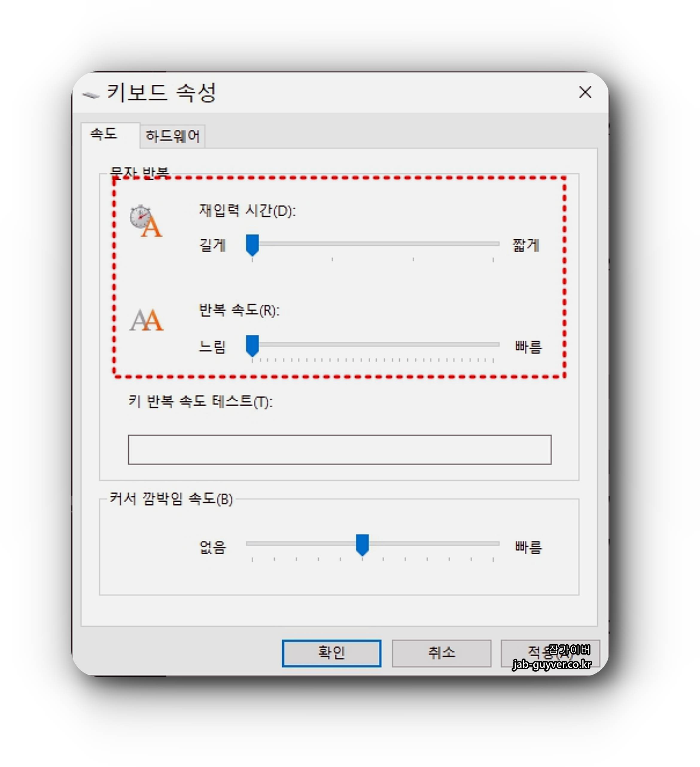Click the keyboard icon in title bar
Screen dimensions: 700x767
[x=91, y=95]
